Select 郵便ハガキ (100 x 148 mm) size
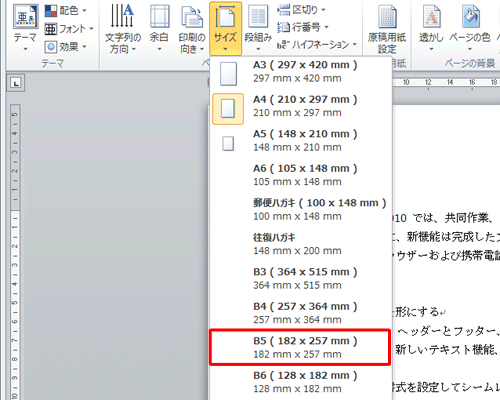500x400 pixels. tap(301, 210)
